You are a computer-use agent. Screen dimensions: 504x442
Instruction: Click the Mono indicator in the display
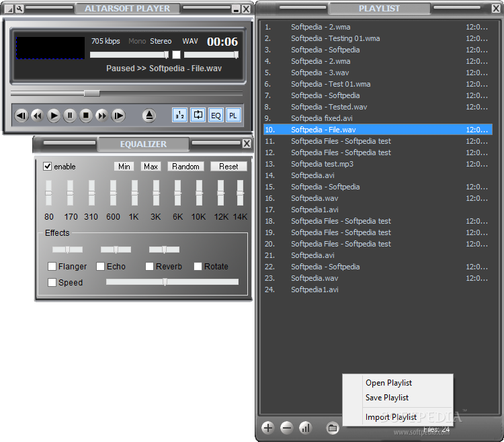tap(137, 41)
